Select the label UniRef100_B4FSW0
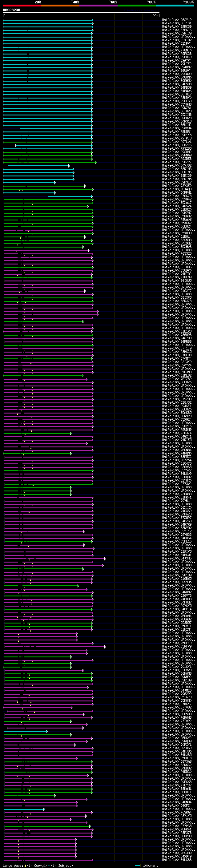197x868 pixels. click(x=177, y=84)
